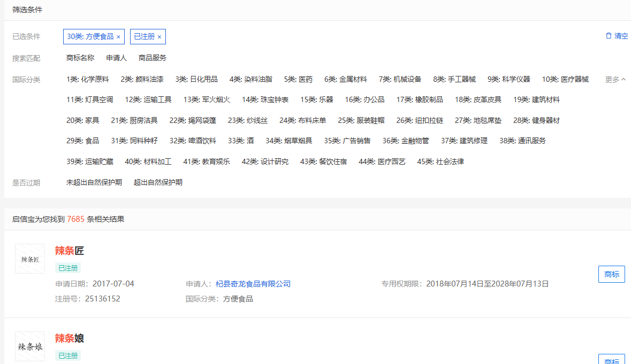Click the trash icon to clear filters
The height and width of the screenshot is (364, 631).
(609, 36)
